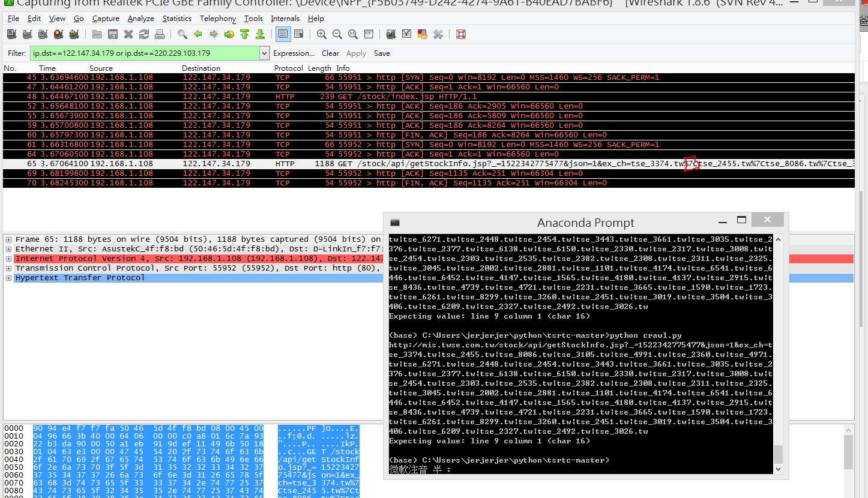Find a packet magnifier icon
Screen dimensions: 868x498
coord(182,34)
